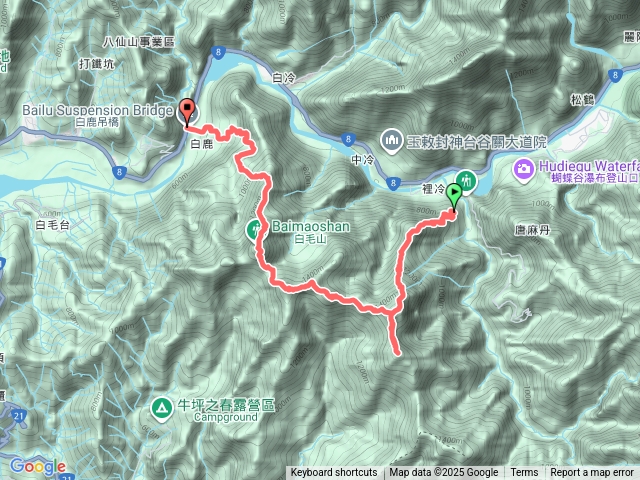Open Keyboard shortcuts

point(334,472)
